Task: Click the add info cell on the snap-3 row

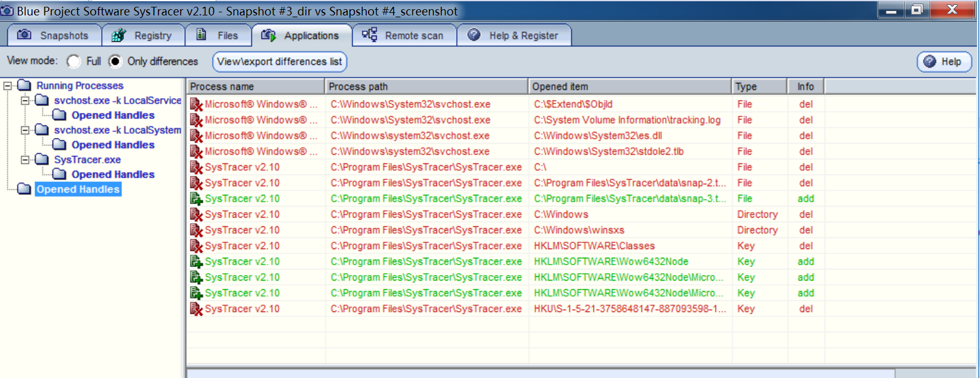Action: pyautogui.click(x=806, y=199)
